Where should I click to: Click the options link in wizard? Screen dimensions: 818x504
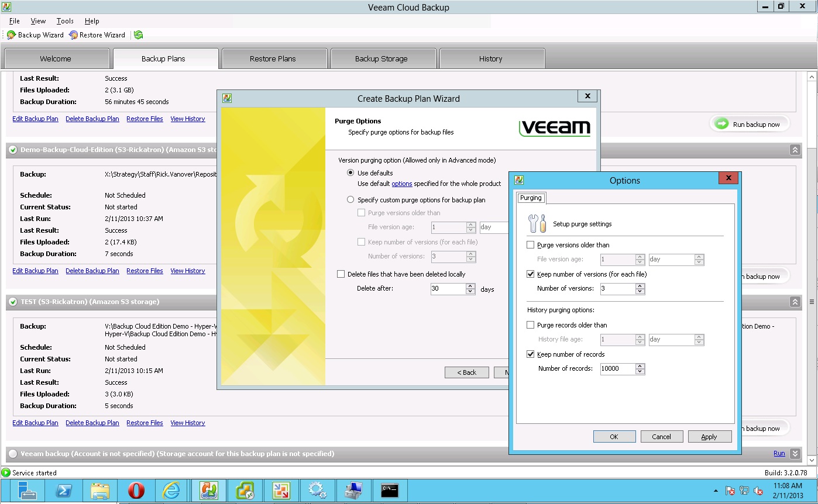click(x=402, y=184)
